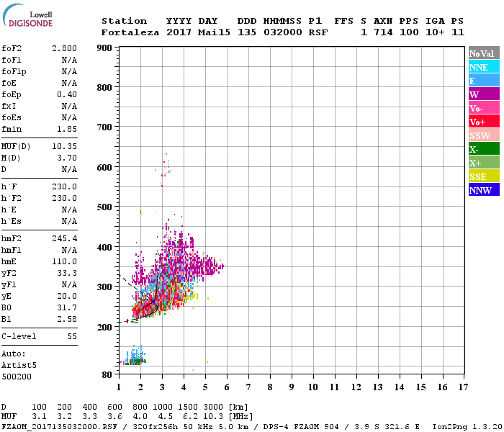Select the Vo+ red legend swatch
Viewport: 504px width, 432px height.
484,122
